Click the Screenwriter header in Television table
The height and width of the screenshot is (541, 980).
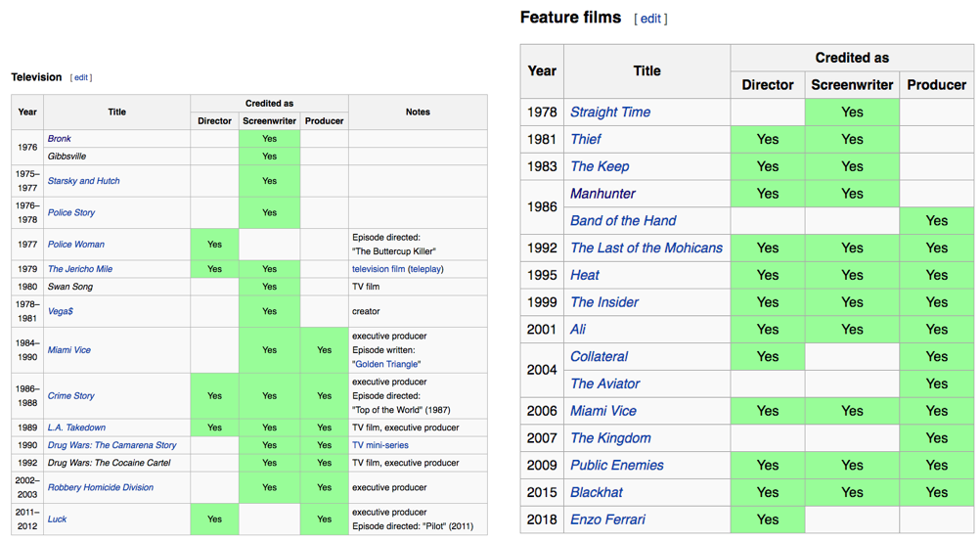click(269, 121)
